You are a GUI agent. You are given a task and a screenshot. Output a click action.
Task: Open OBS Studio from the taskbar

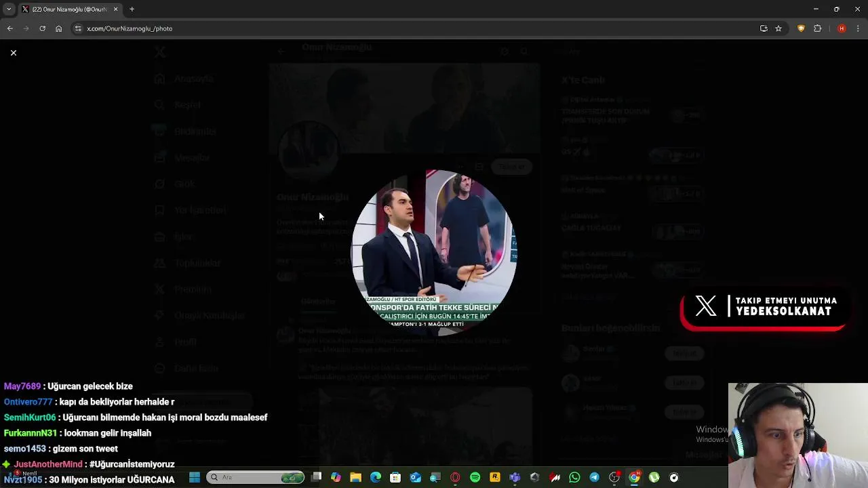pos(614,477)
